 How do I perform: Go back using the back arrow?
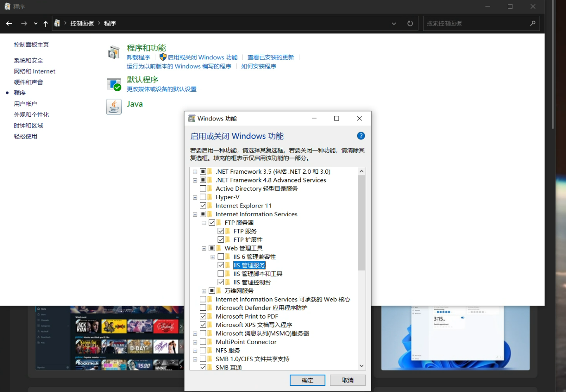tap(9, 24)
